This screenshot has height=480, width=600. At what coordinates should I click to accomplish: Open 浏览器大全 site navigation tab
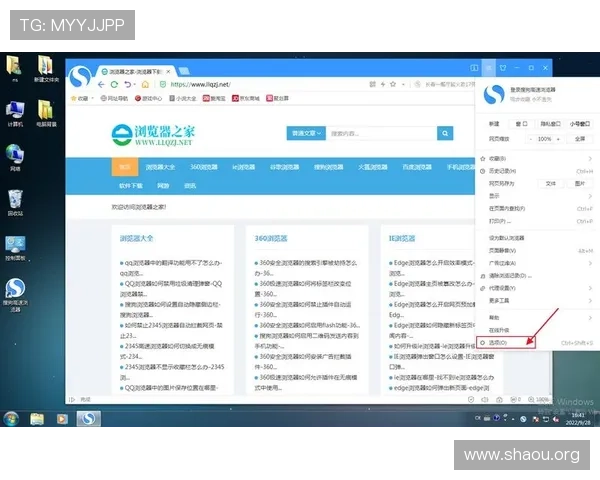160,167
